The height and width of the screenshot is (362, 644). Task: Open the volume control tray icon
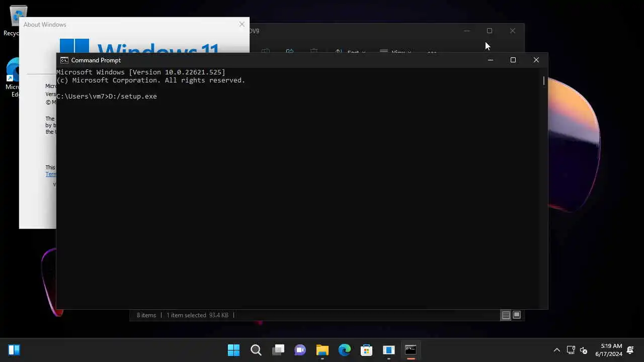click(x=584, y=350)
